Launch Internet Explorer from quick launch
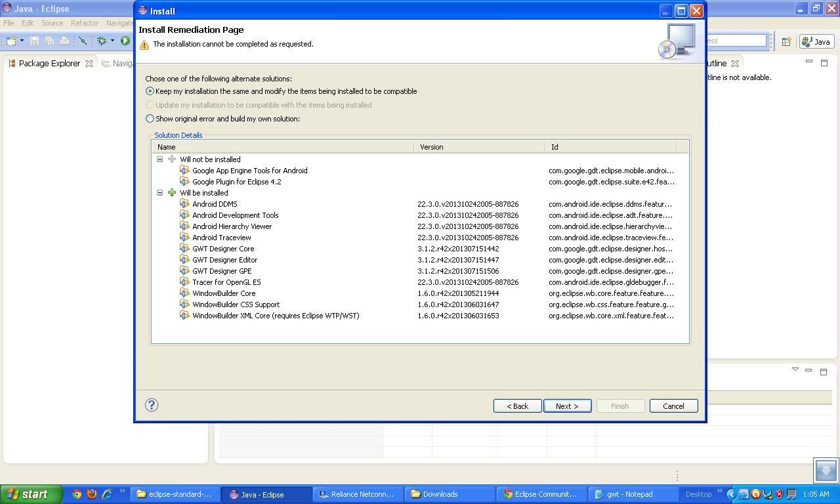Screen dimensions: 840x504 [107, 494]
